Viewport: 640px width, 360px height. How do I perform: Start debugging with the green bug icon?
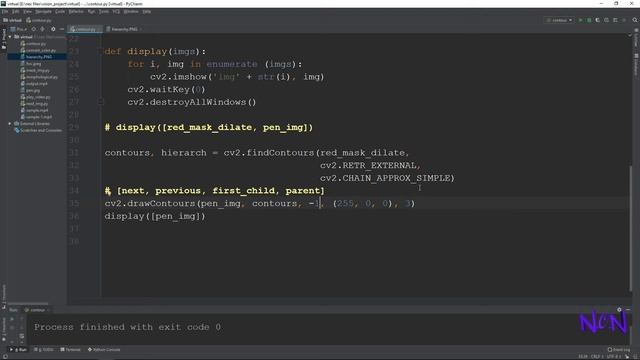(x=589, y=20)
